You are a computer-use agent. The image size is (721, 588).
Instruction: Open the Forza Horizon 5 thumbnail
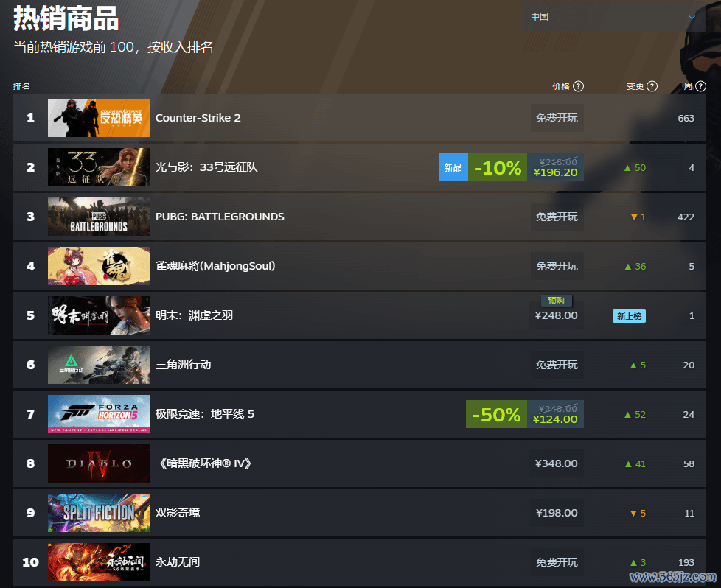(99, 414)
